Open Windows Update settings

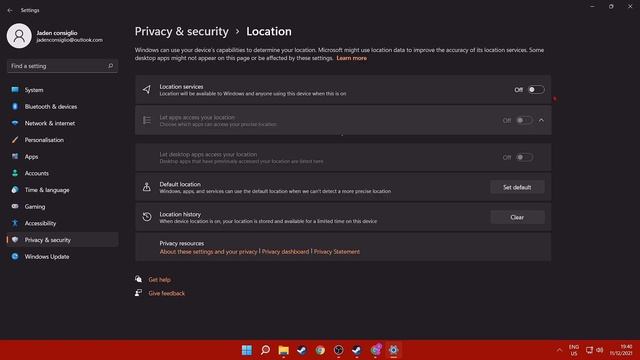[x=62, y=256]
